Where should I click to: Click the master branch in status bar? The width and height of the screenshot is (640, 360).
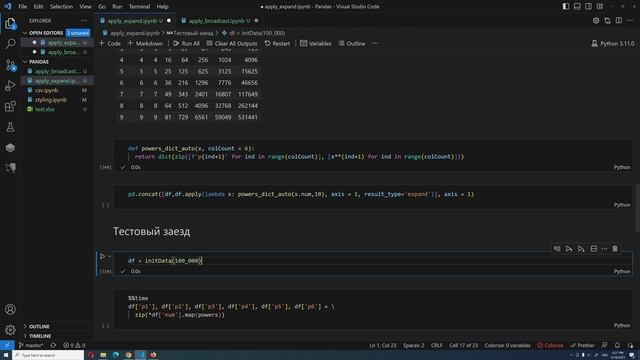click(x=31, y=345)
